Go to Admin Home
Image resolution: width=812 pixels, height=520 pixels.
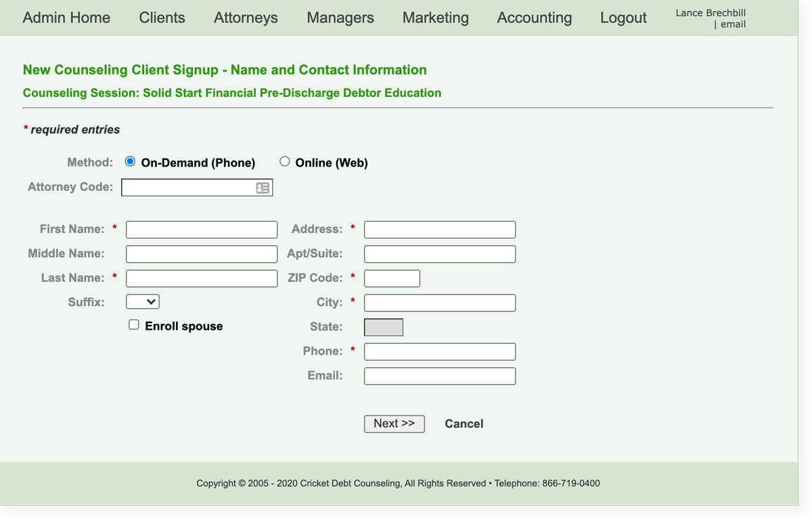pos(66,18)
